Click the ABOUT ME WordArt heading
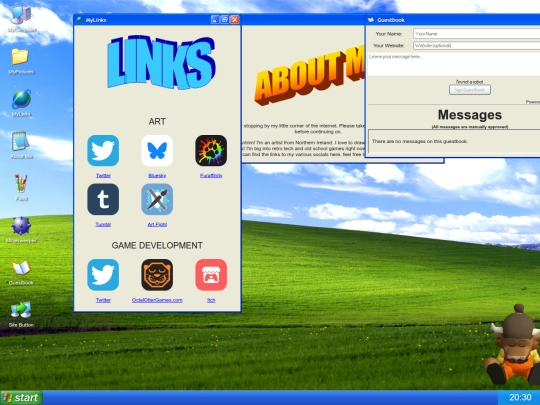 309,76
